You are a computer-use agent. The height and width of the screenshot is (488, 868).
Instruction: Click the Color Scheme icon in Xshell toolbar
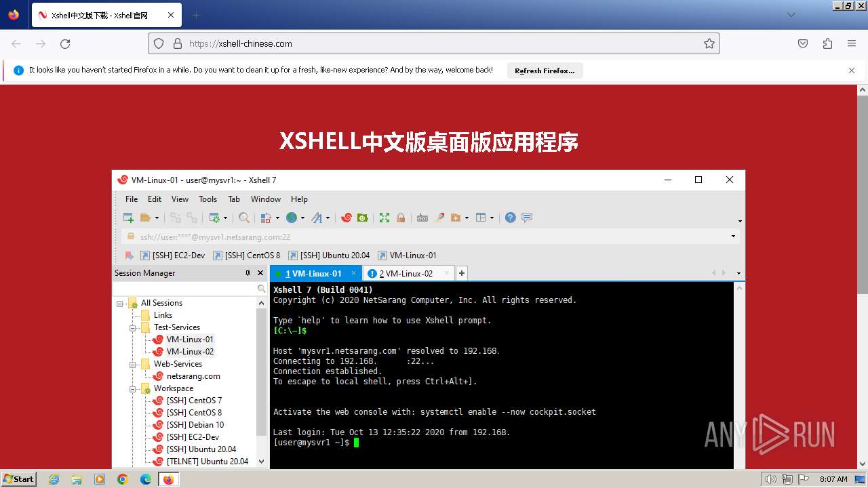pyautogui.click(x=266, y=218)
